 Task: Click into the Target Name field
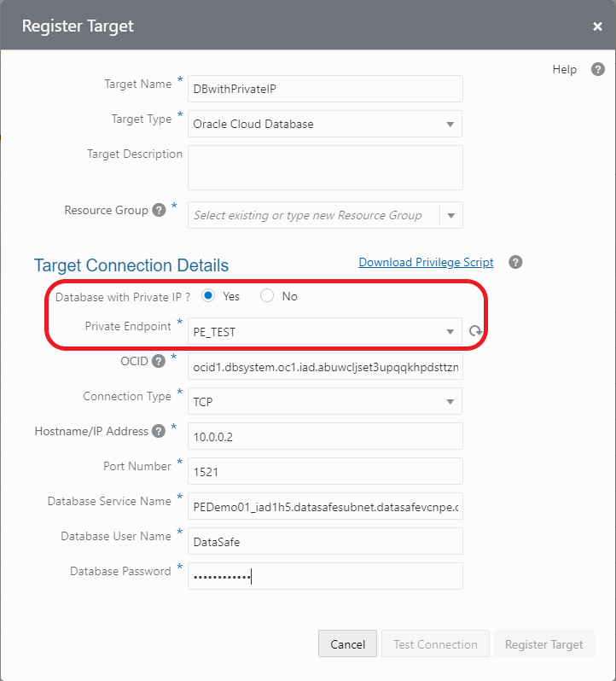point(324,89)
